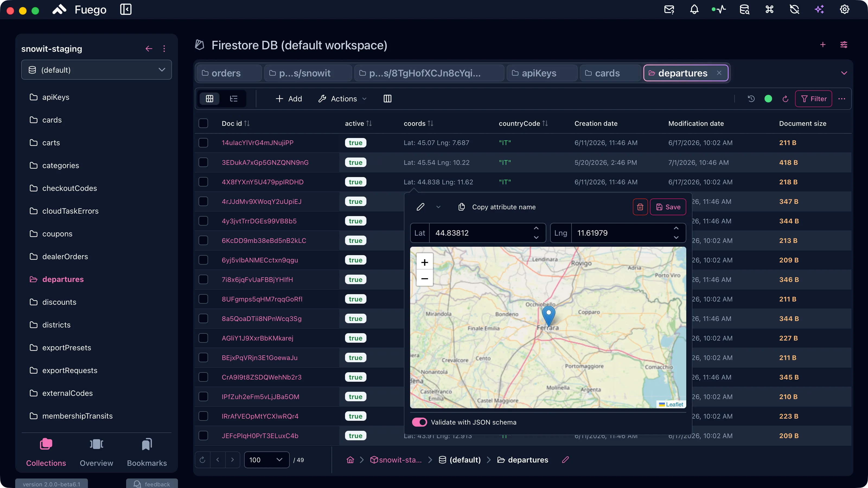Zoom out on the map
868x488 pixels.
(425, 278)
